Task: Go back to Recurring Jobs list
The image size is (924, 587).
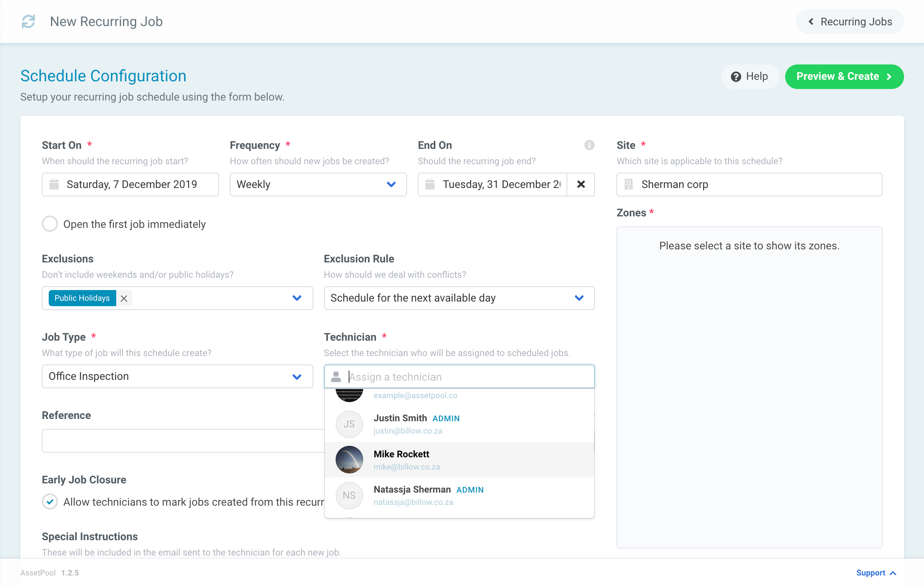Action: 850,21
